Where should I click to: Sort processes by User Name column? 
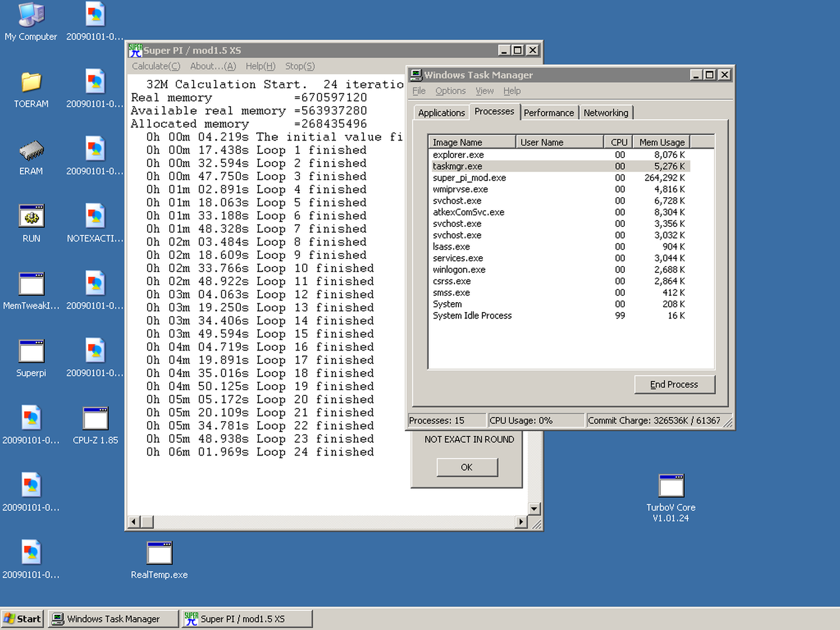coord(559,142)
